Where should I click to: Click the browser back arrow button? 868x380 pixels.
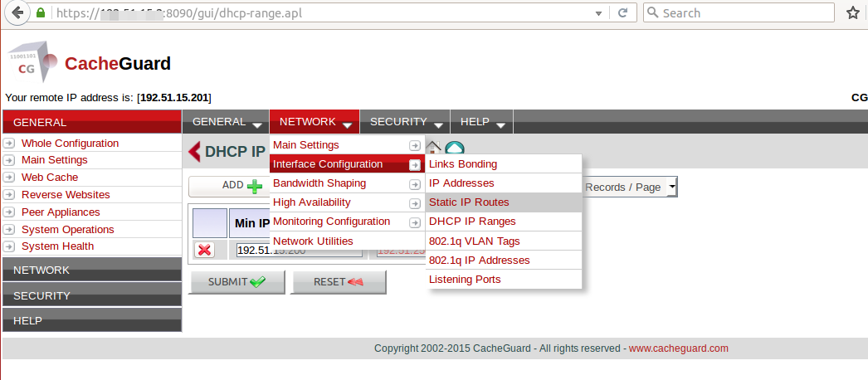[x=17, y=12]
